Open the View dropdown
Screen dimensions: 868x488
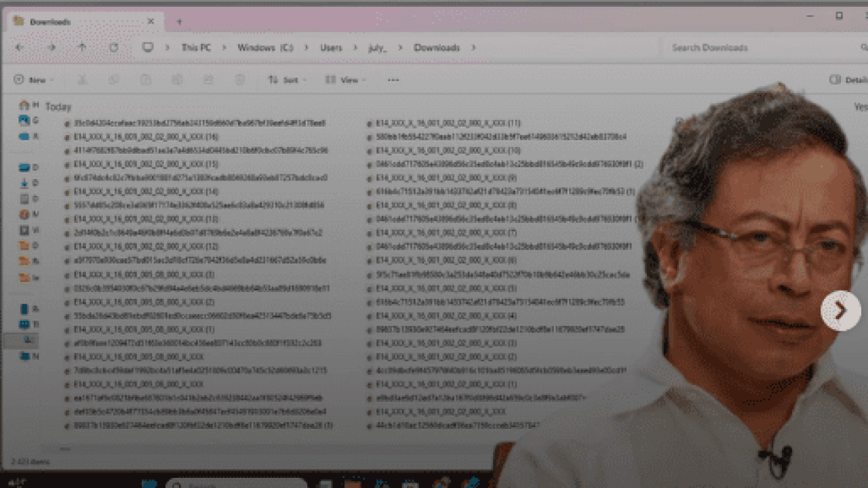tap(345, 80)
